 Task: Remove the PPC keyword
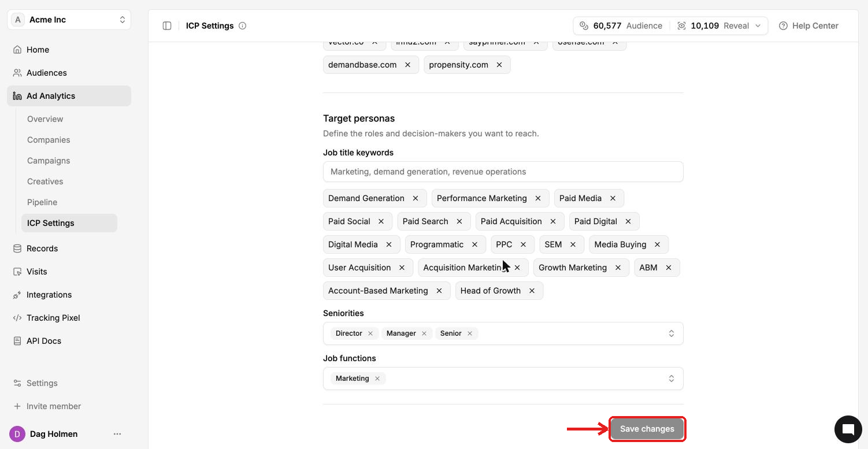tap(523, 244)
